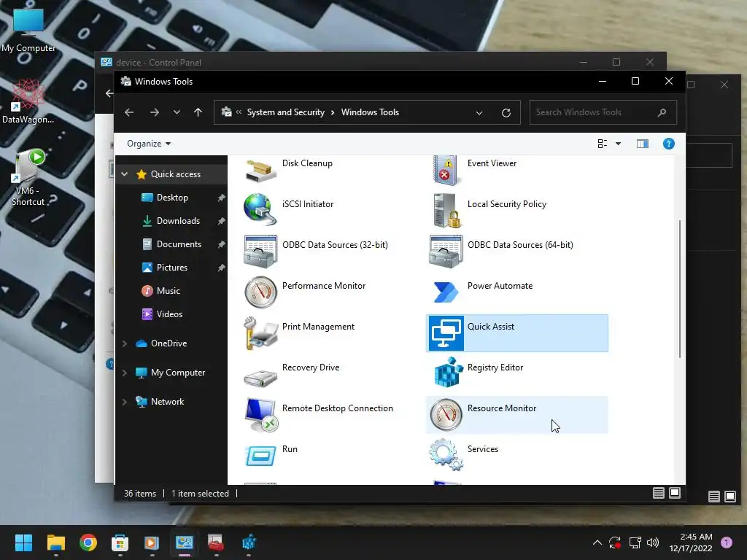This screenshot has width=747, height=560.
Task: Open the Event Viewer icon
Action: coord(446,169)
